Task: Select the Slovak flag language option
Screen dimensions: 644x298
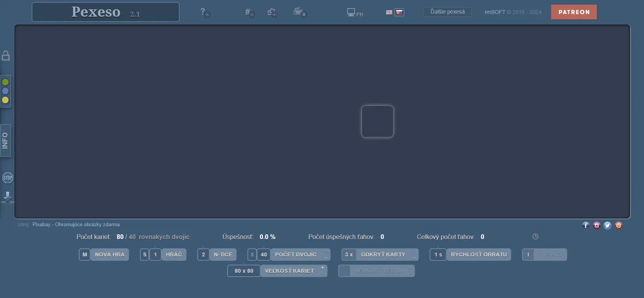Action: click(x=399, y=12)
